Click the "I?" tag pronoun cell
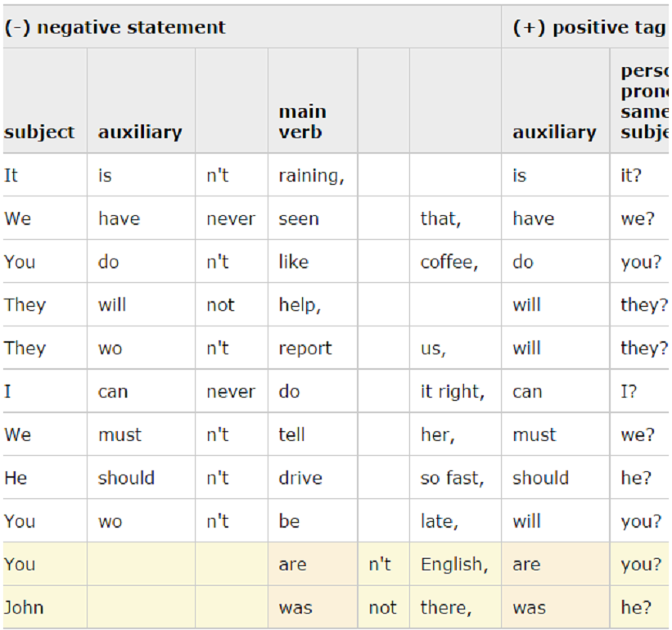 tap(629, 392)
